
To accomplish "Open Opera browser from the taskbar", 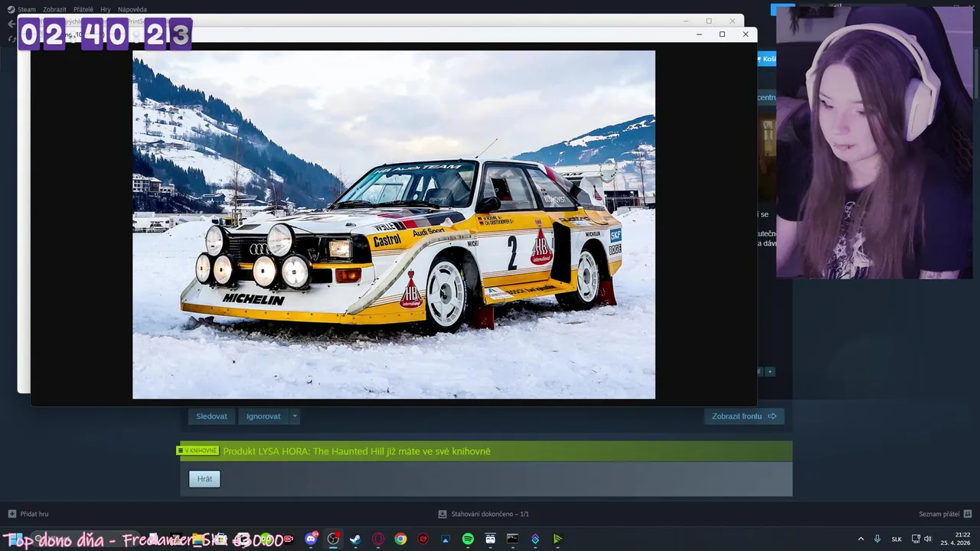I will [378, 539].
